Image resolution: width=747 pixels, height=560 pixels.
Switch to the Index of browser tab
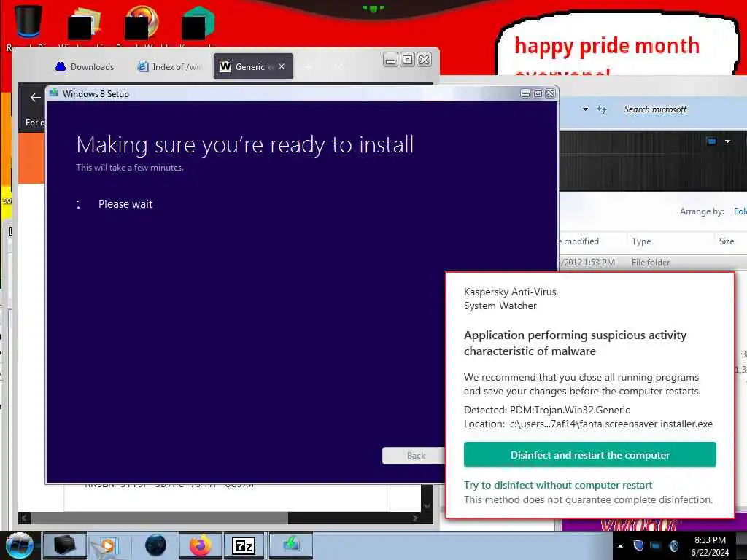tap(169, 66)
